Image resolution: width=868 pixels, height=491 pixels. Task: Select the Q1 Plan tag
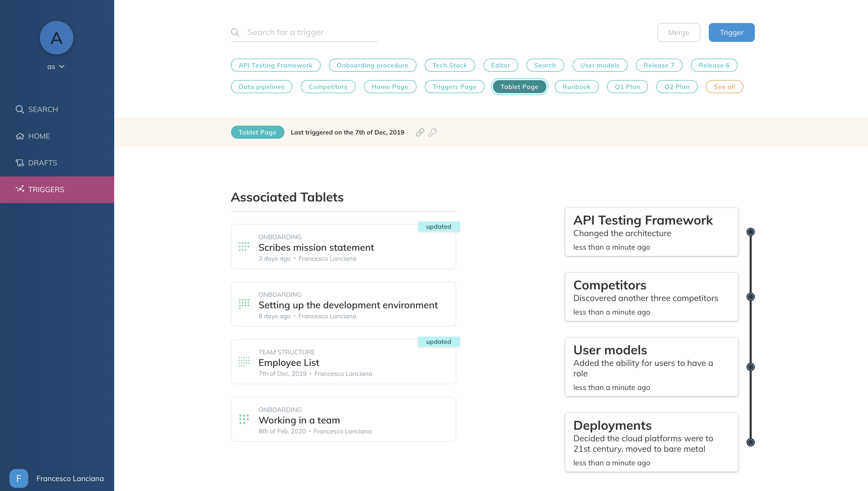[627, 87]
